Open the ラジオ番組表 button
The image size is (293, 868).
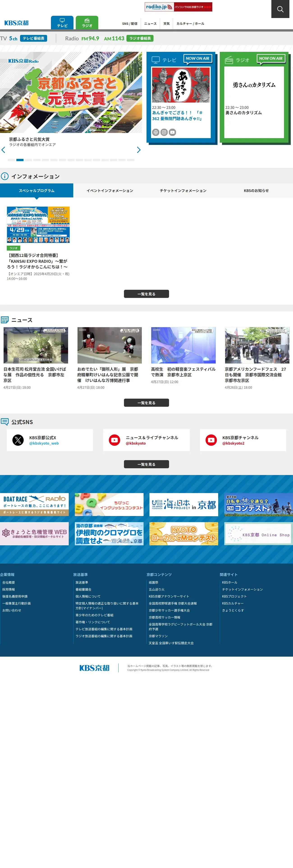140,38
